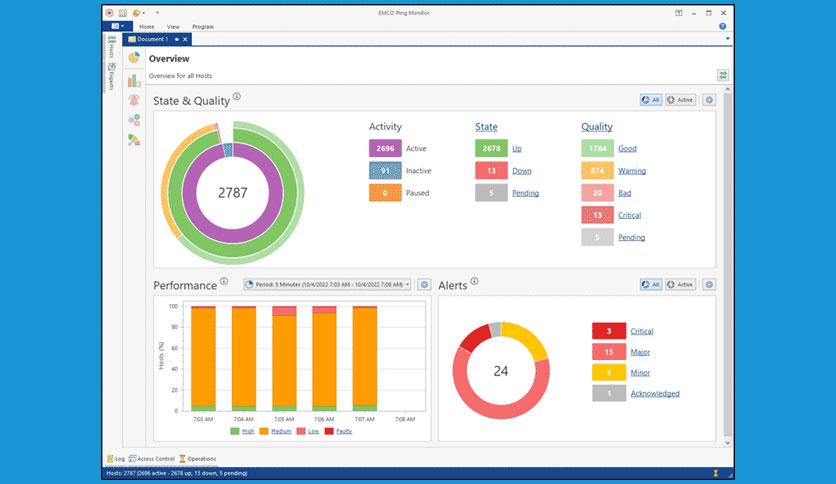
Task: Open the Up state link
Action: (x=517, y=149)
